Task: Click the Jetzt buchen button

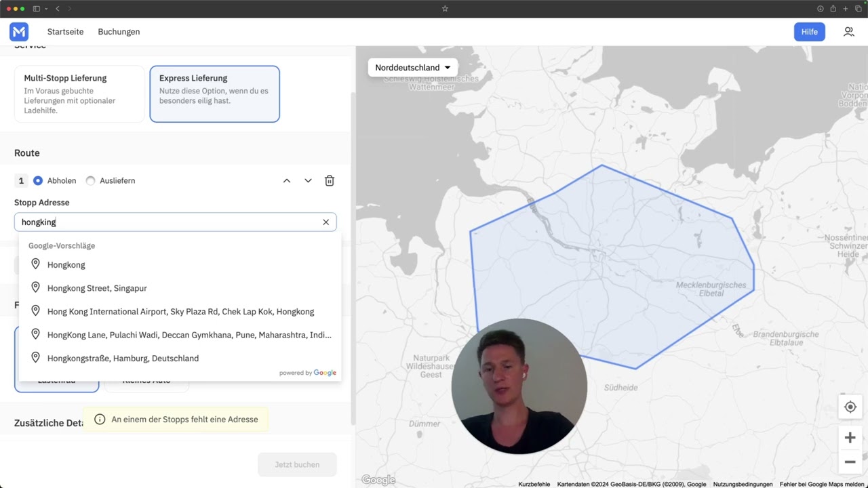Action: point(297,464)
